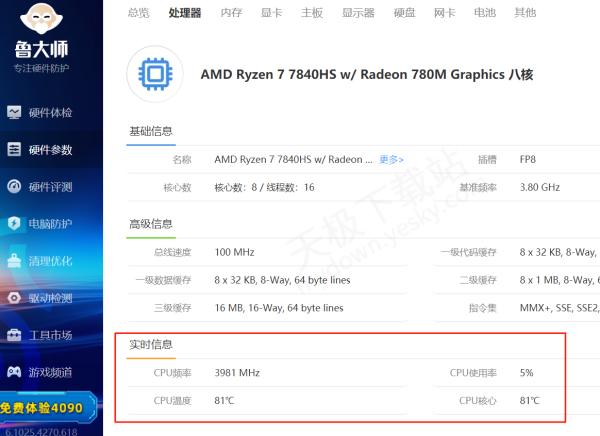Click 实时信息 section heading
This screenshot has height=436, width=600.
151,345
